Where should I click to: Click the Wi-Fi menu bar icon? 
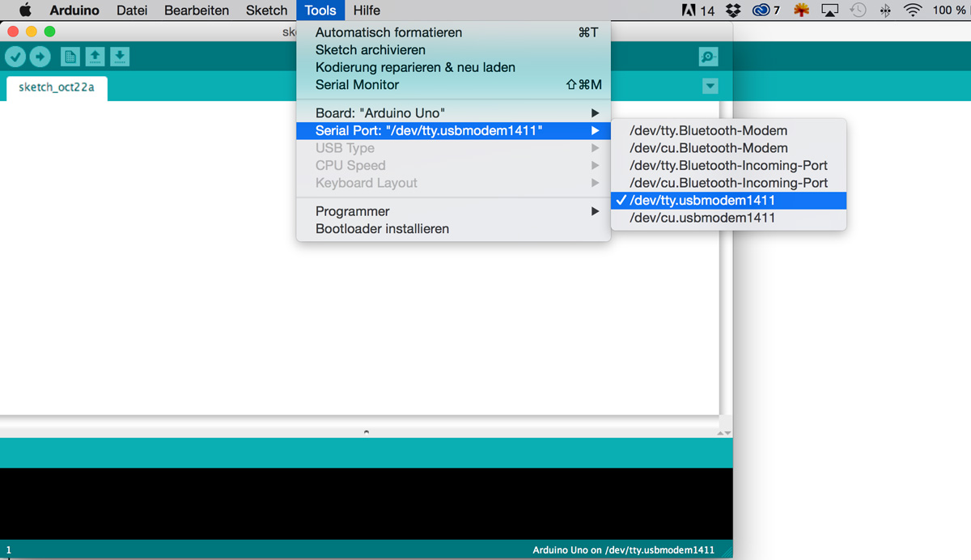pos(913,11)
